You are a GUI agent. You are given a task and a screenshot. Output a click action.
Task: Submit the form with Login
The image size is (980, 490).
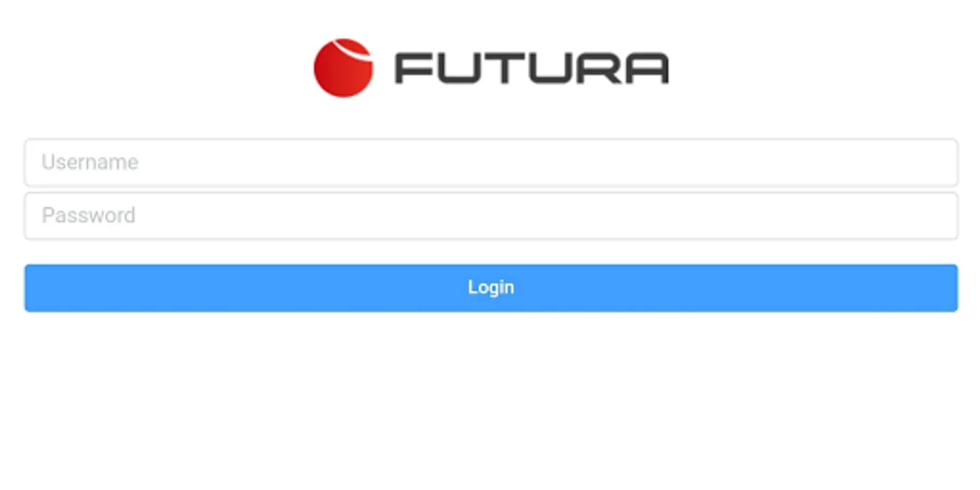click(491, 288)
